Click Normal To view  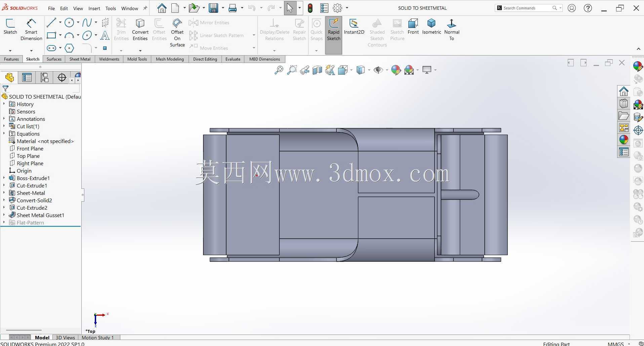coord(452,30)
